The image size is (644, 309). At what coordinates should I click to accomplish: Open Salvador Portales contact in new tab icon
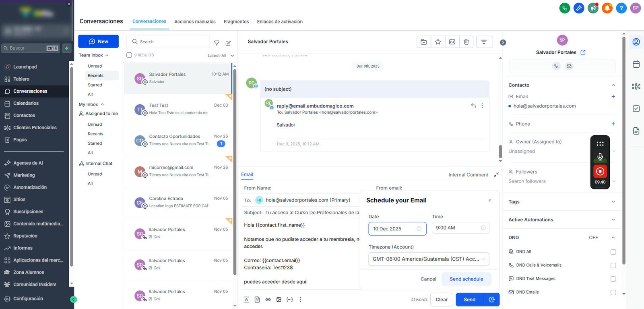click(x=583, y=52)
